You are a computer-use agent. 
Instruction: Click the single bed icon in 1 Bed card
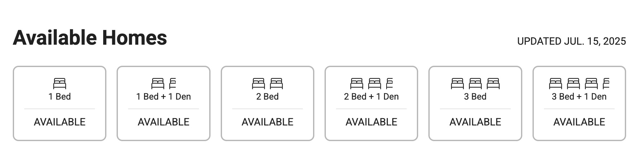tap(59, 84)
